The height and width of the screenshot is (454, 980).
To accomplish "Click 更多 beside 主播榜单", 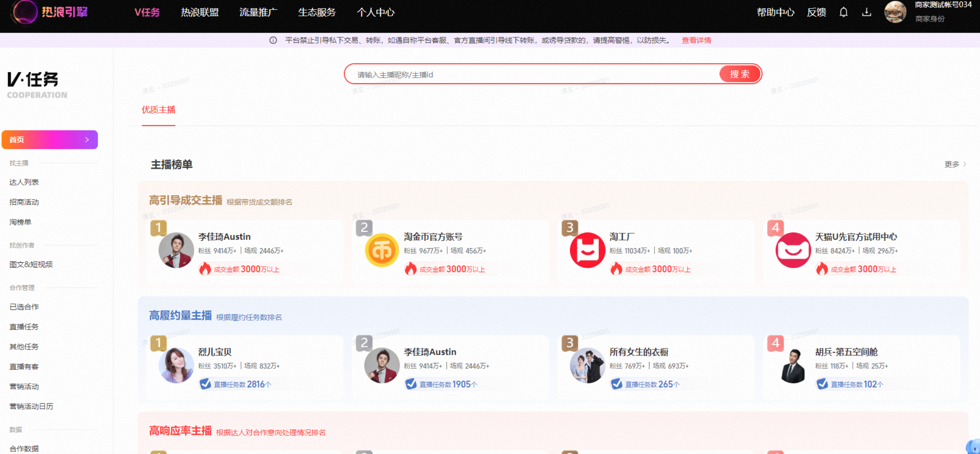I will [x=955, y=164].
